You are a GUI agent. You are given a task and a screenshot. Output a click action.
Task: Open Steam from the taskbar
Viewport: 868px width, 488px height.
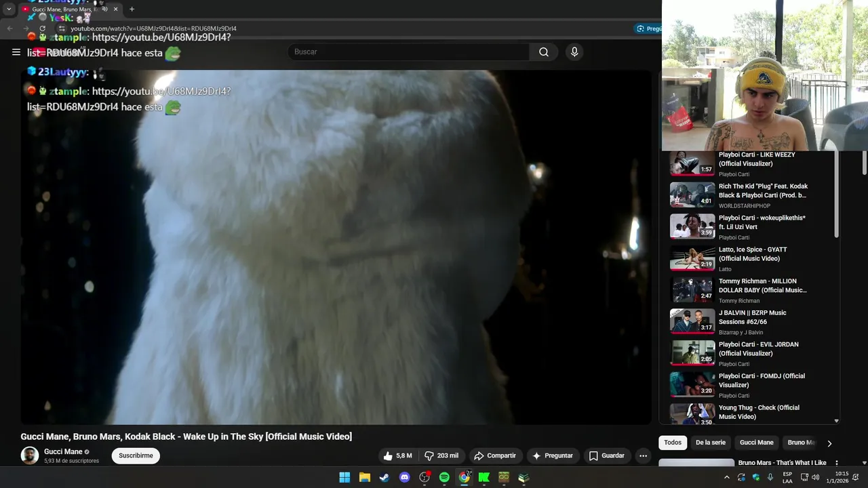click(x=384, y=477)
